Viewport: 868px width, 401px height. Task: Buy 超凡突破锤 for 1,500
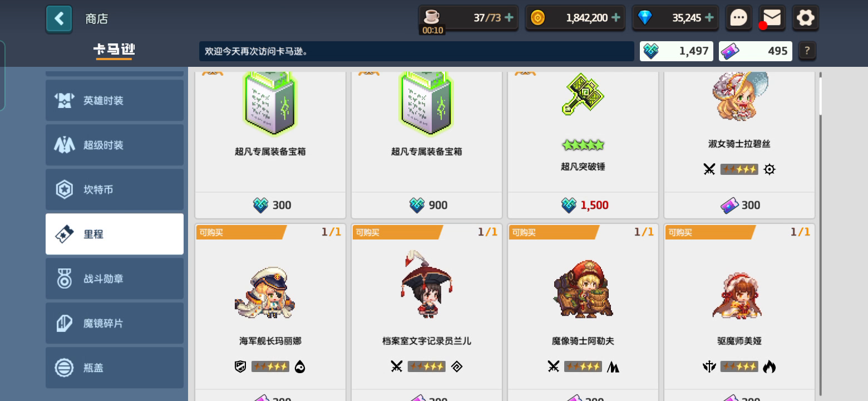pyautogui.click(x=583, y=205)
